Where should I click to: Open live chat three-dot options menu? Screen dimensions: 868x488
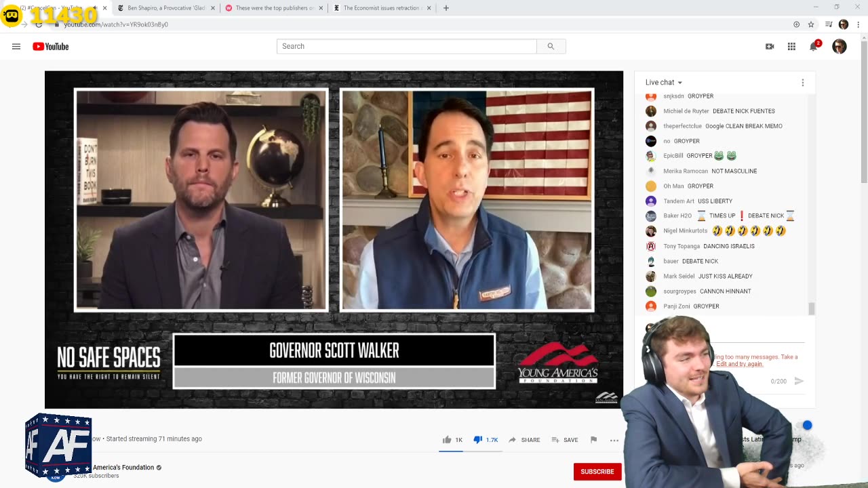coord(803,83)
